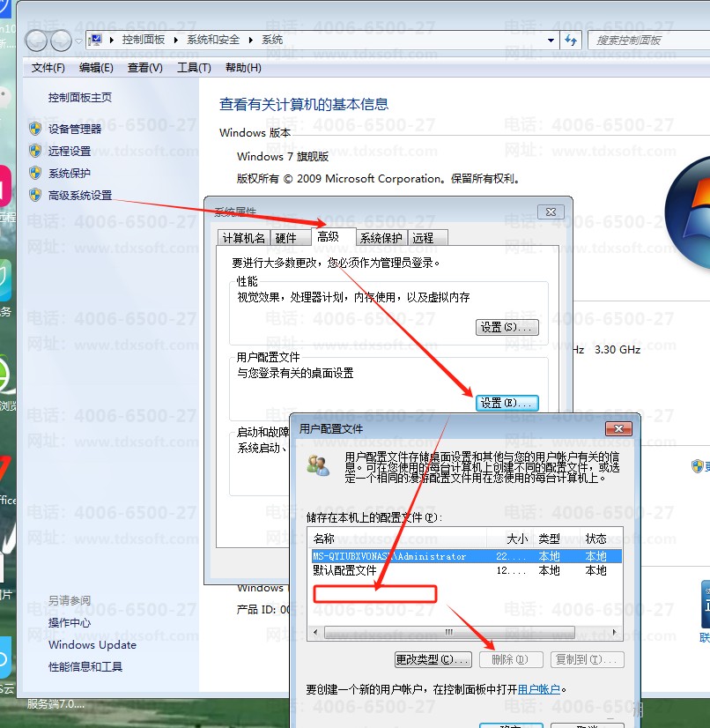Expand the arrow after 系统和安全 breadcrumb

(x=252, y=40)
